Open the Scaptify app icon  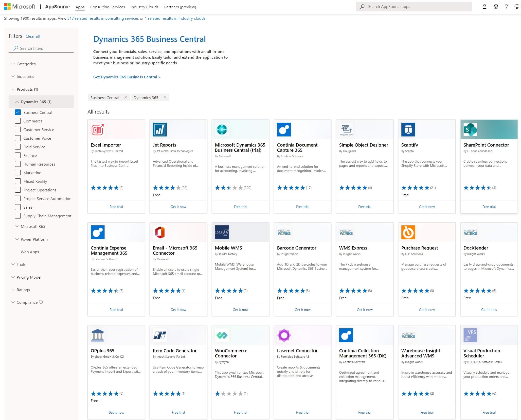408,129
